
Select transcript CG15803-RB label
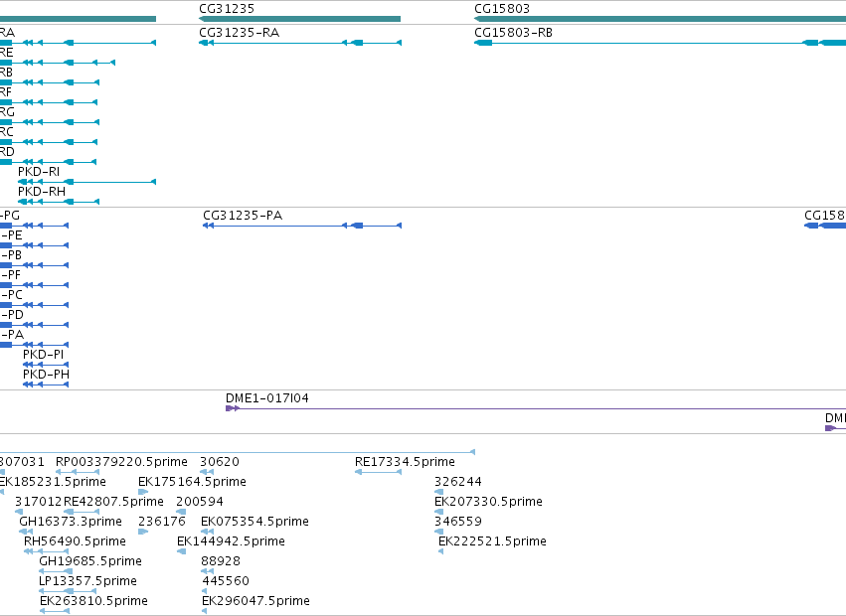pyautogui.click(x=513, y=33)
